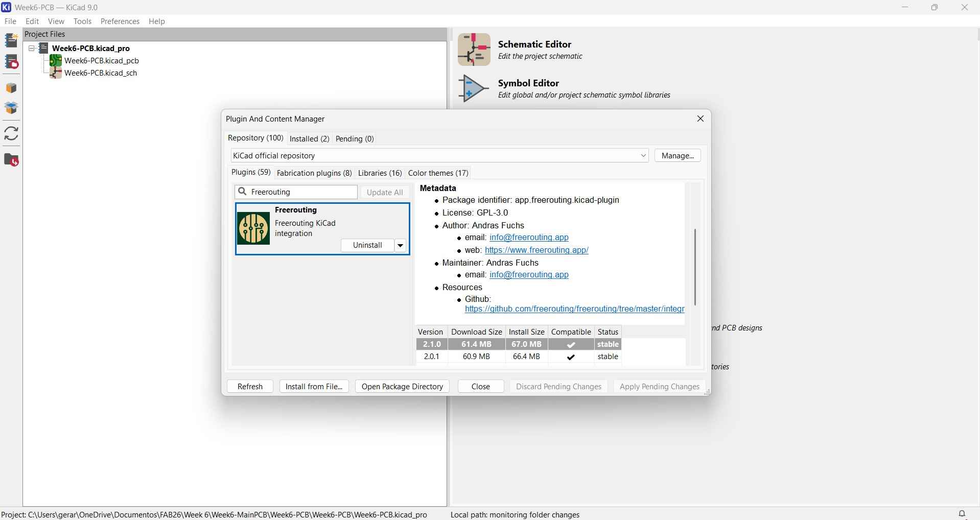Select the Color themes (17) tab
The height and width of the screenshot is (520, 980).
tap(438, 173)
